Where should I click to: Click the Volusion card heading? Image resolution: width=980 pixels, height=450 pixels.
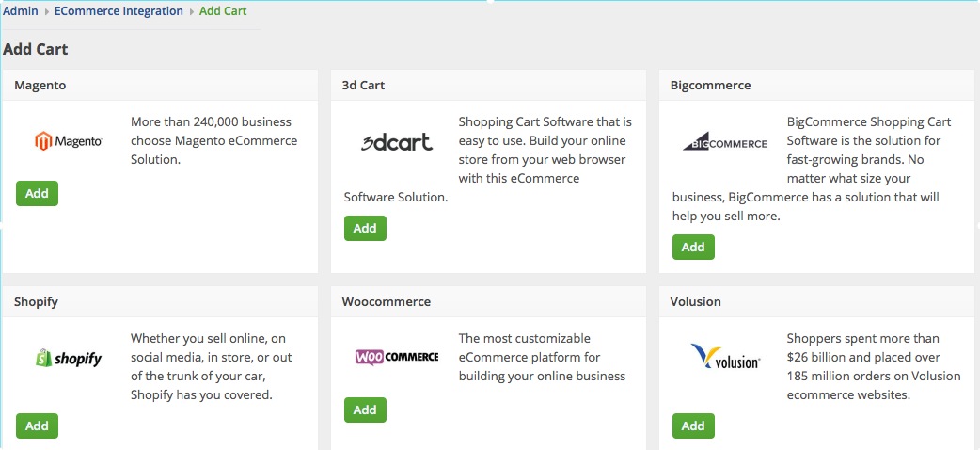[695, 301]
